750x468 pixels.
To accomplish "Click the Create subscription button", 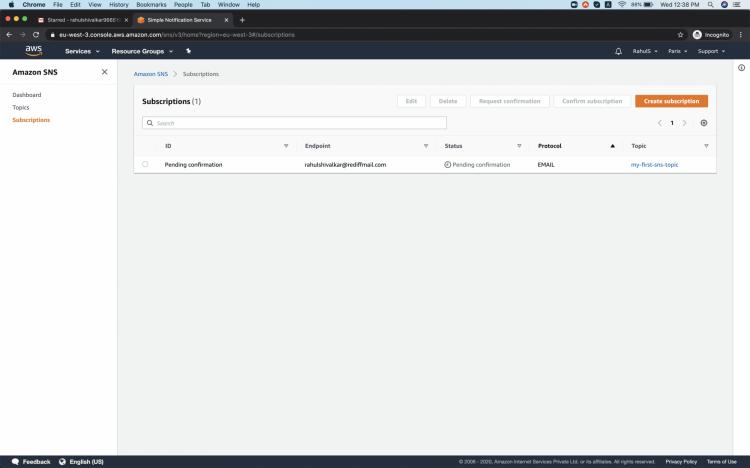I will [x=671, y=101].
